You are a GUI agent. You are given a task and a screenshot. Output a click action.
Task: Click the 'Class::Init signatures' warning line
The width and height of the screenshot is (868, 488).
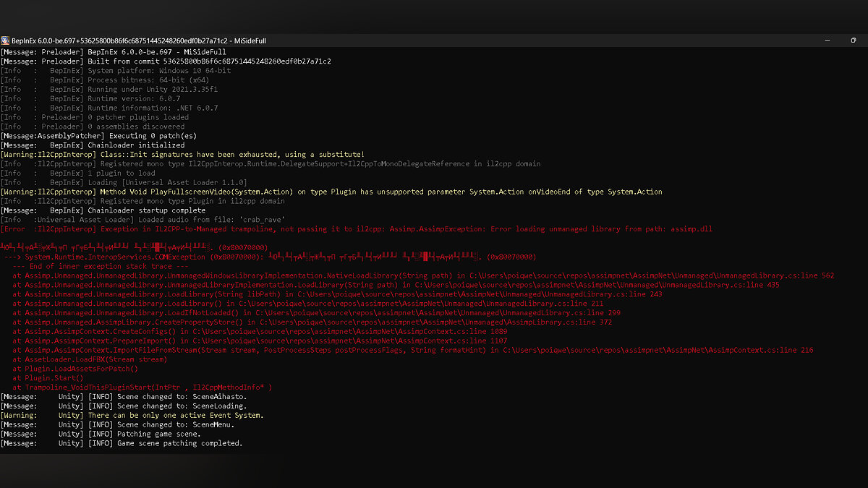pyautogui.click(x=182, y=155)
